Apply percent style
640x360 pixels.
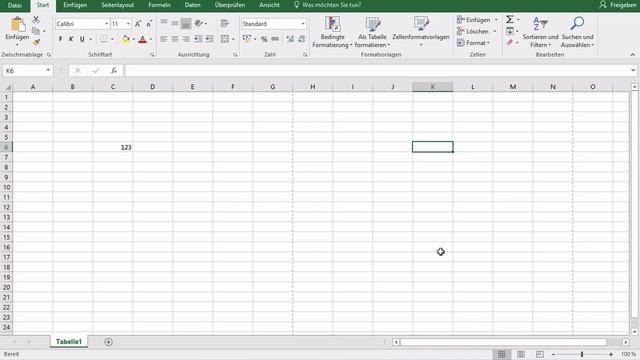(x=264, y=39)
